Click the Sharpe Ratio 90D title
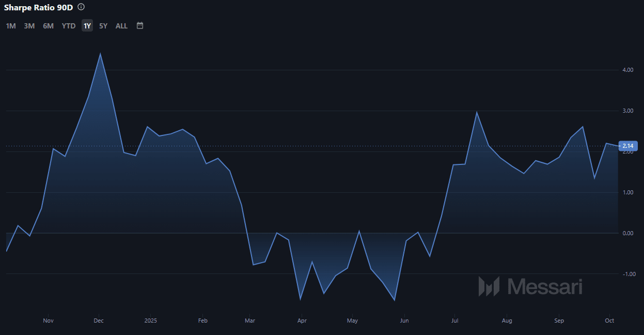Image resolution: width=644 pixels, height=335 pixels. click(39, 8)
